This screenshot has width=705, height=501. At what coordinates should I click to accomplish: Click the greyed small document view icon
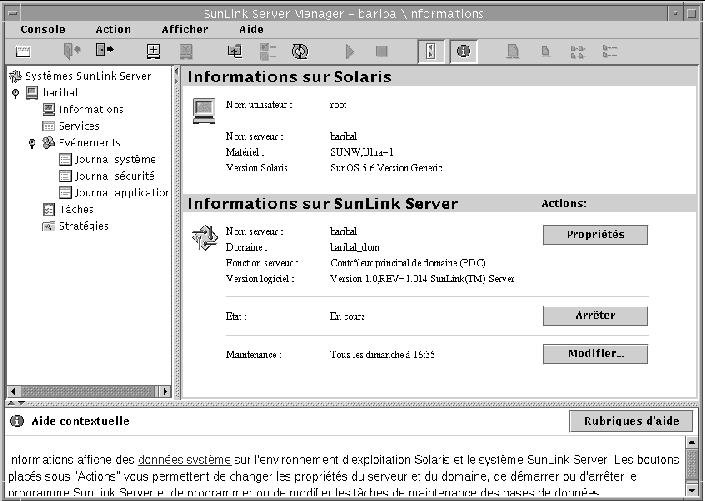coord(545,51)
